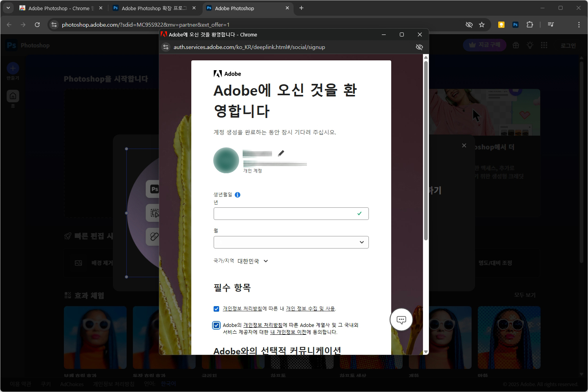The height and width of the screenshot is (392, 588).
Task: Click the Adobe logo in signup form
Action: click(x=227, y=74)
